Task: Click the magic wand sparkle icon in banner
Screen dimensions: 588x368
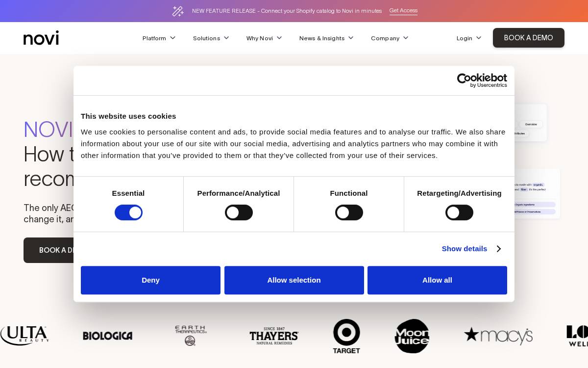Action: tap(178, 11)
